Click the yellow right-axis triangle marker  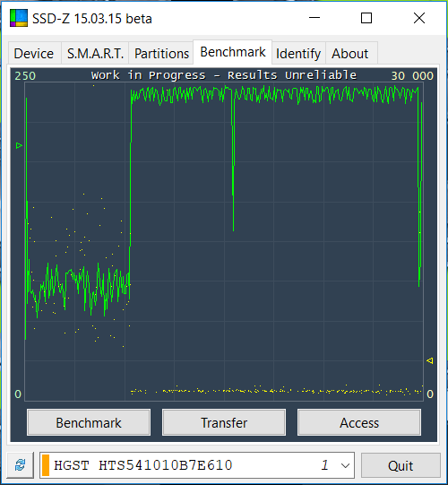(x=429, y=360)
